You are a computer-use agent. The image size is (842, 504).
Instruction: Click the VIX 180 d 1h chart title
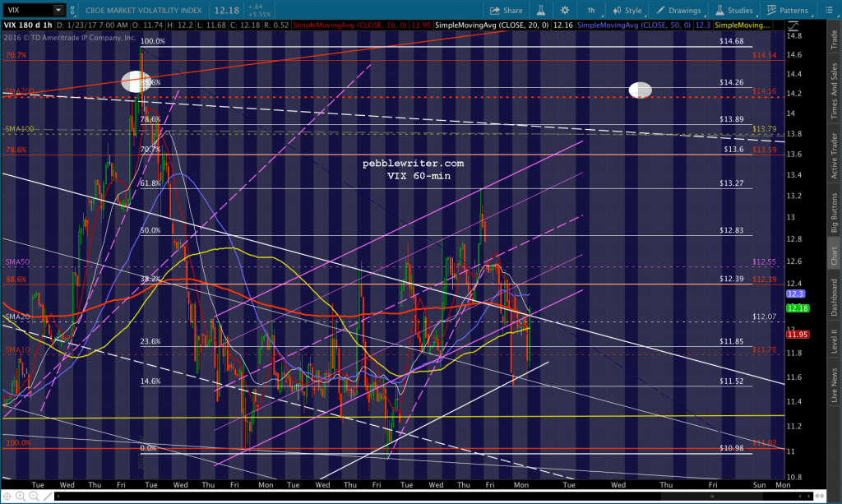coord(28,25)
